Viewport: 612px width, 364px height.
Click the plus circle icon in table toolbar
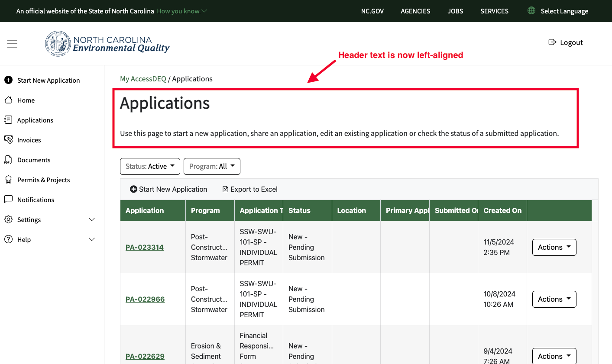pyautogui.click(x=134, y=189)
